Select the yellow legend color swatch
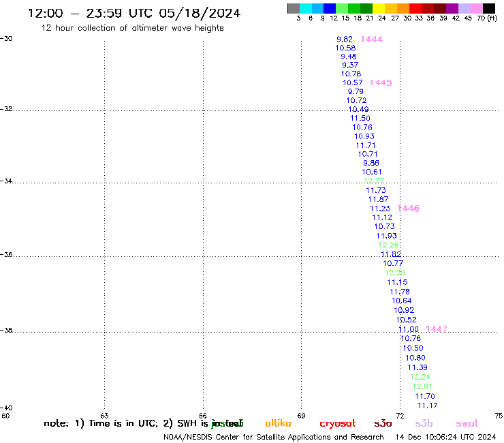Screen dimensions: 504x443 click(x=379, y=8)
